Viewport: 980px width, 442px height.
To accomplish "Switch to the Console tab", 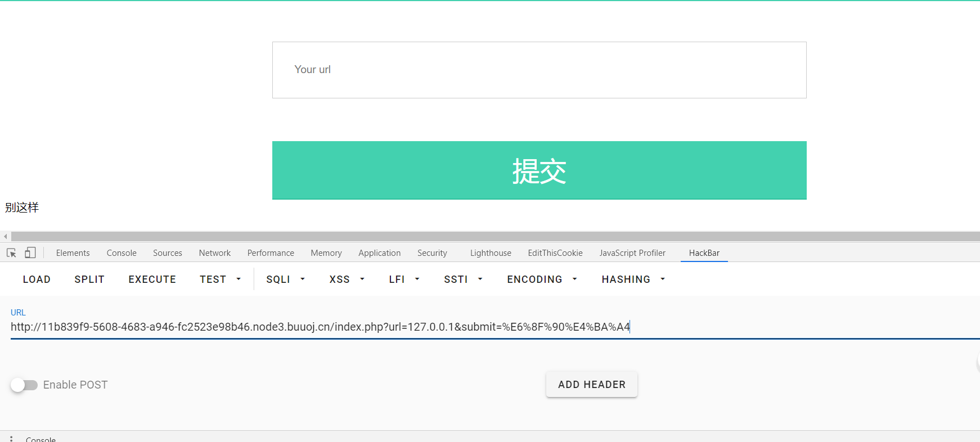I will click(122, 253).
